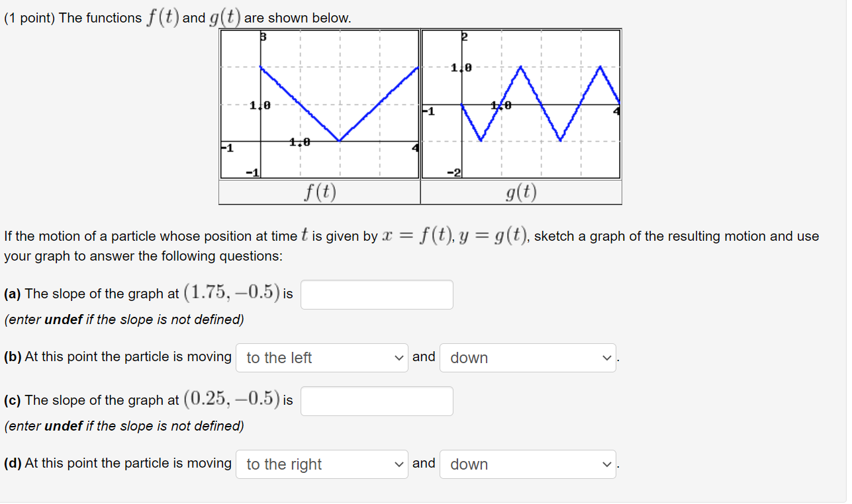Click the chevron on the 'to the right' dropdown

click(399, 464)
